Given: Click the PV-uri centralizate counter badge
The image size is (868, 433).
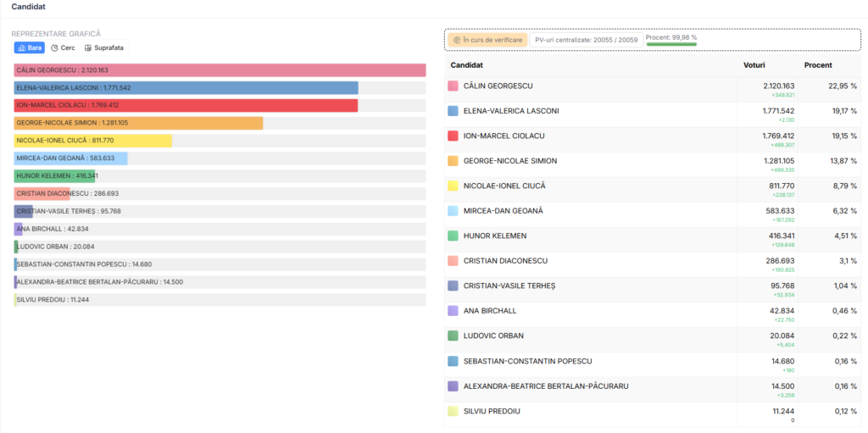Looking at the screenshot, I should [x=587, y=40].
